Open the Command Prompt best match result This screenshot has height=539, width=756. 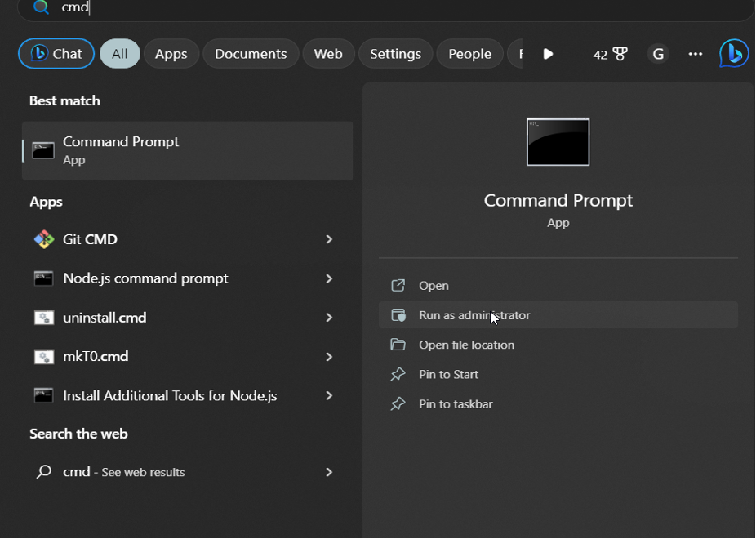point(188,150)
